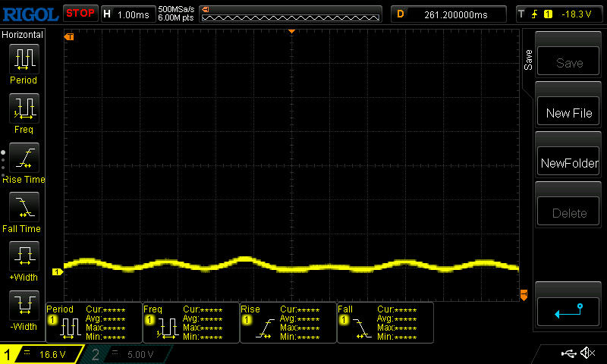
Task: Choose the Fall Time measurement icon
Action: (x=24, y=207)
